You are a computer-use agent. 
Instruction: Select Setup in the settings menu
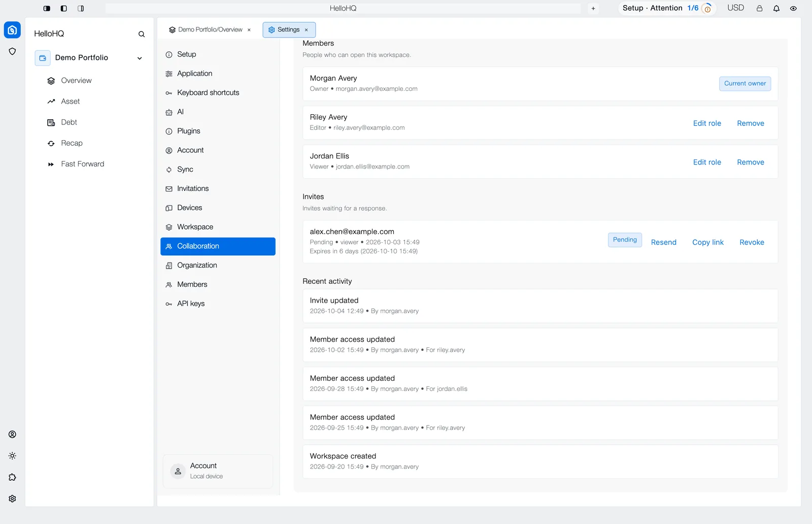click(x=218, y=54)
